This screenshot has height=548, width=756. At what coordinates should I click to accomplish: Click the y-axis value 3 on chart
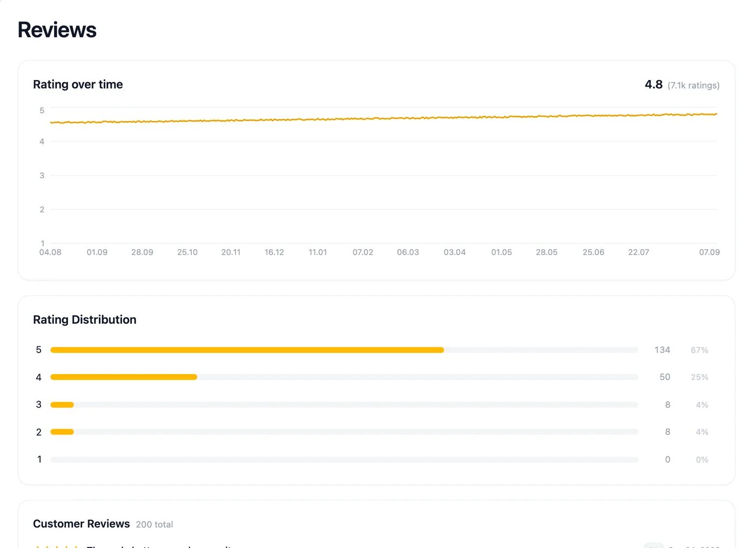click(x=42, y=176)
